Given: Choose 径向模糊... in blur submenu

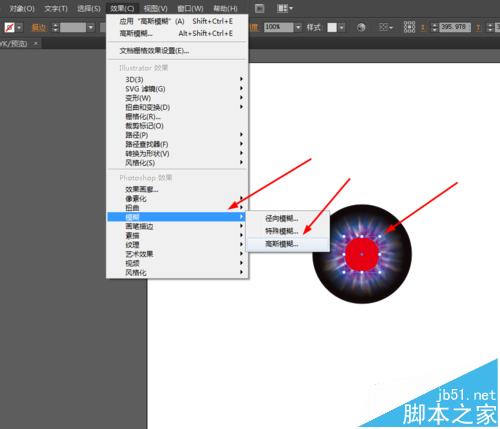Looking at the screenshot, I should (x=288, y=219).
